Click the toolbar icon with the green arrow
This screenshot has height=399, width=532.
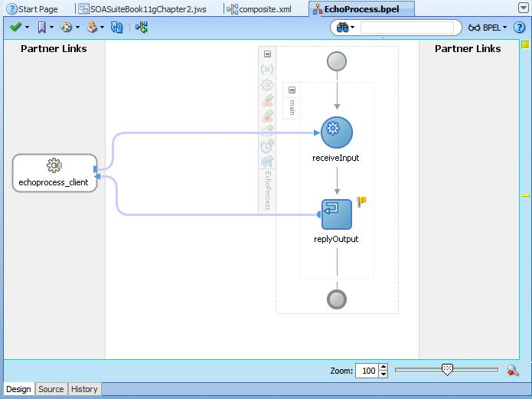[142, 28]
